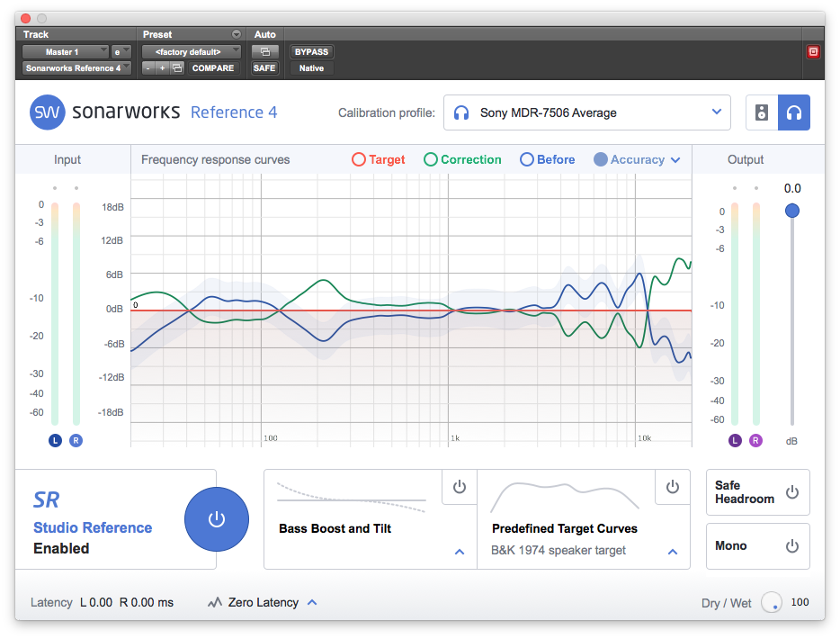Image resolution: width=840 pixels, height=639 pixels.
Task: Toggle Bass Boost and Tilt power
Action: [460, 487]
